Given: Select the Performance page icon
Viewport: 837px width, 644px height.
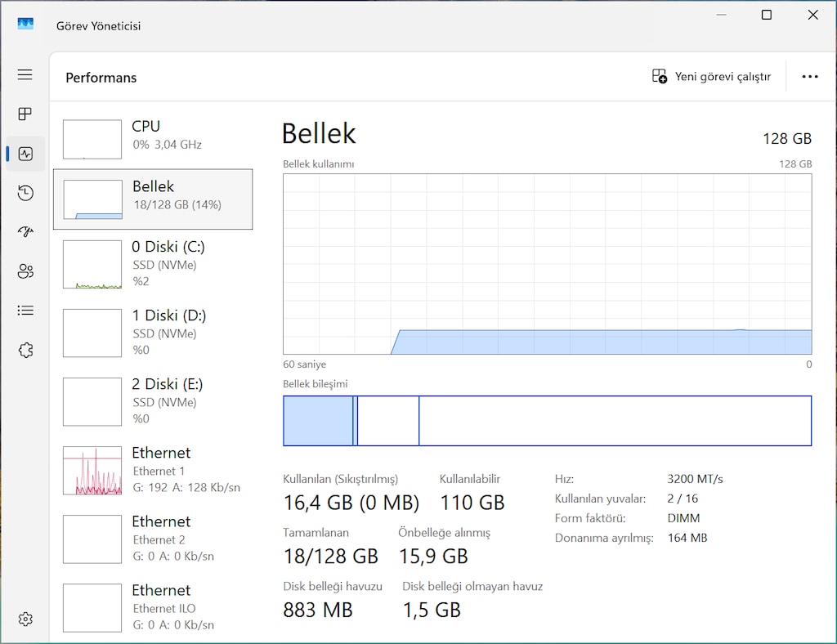Looking at the screenshot, I should coord(25,154).
